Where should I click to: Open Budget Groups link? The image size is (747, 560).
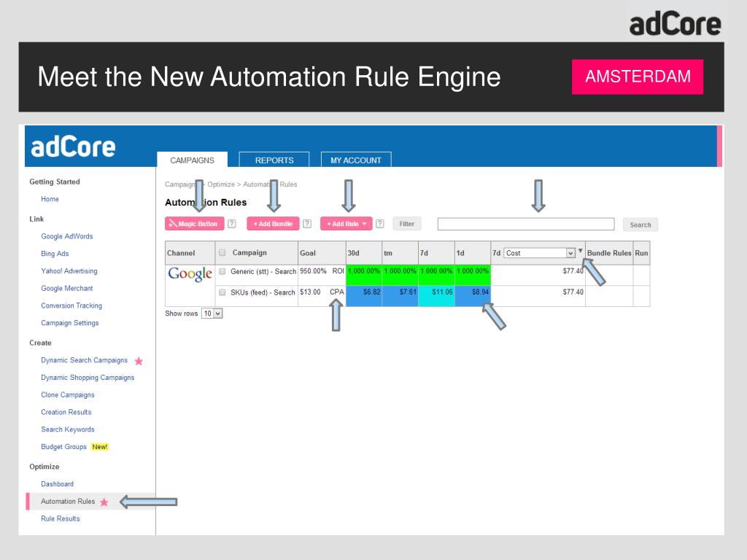(x=64, y=447)
